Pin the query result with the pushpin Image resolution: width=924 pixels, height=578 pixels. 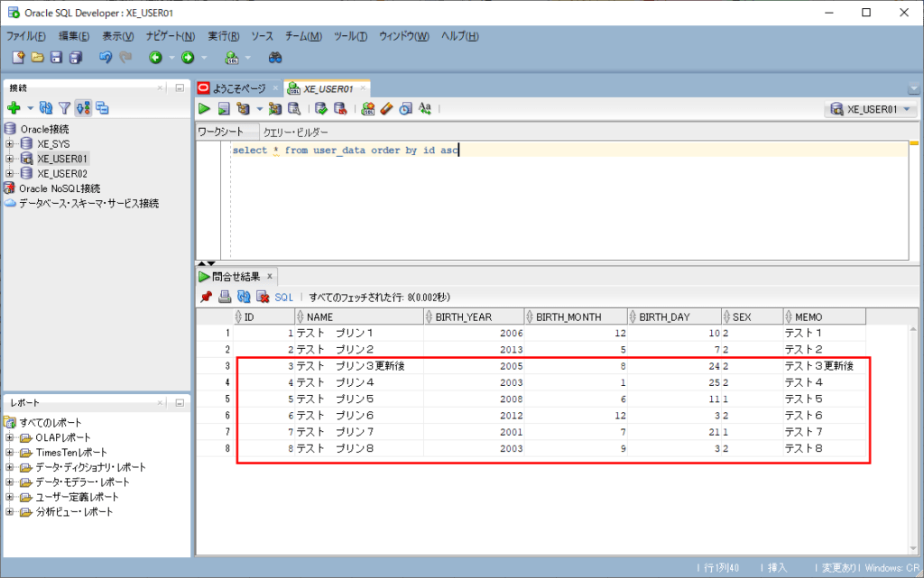[206, 298]
